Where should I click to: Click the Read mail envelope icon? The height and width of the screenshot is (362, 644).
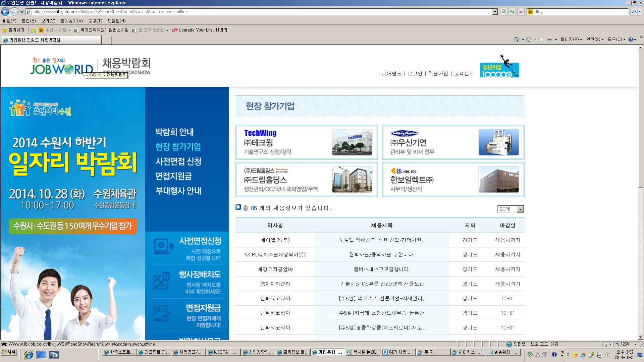click(x=542, y=40)
